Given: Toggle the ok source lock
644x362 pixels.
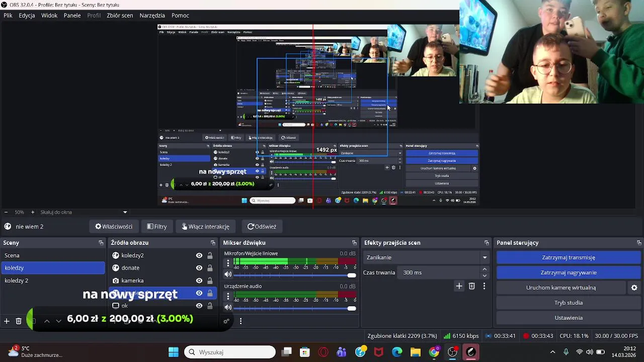Looking at the screenshot, I should point(210,306).
